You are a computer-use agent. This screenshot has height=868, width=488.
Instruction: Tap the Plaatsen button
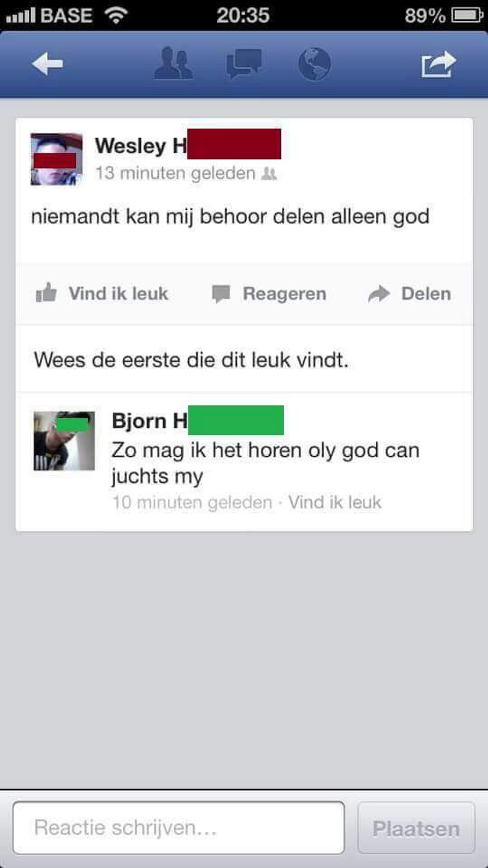(x=416, y=828)
